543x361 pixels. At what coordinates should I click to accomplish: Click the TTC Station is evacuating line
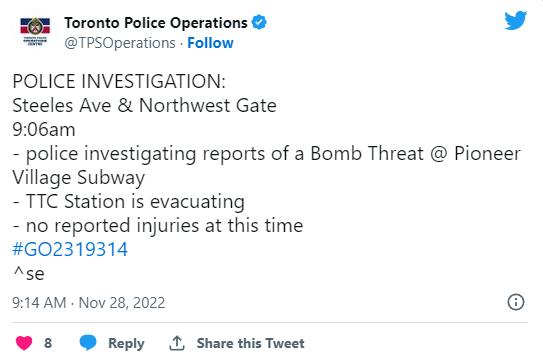point(128,202)
